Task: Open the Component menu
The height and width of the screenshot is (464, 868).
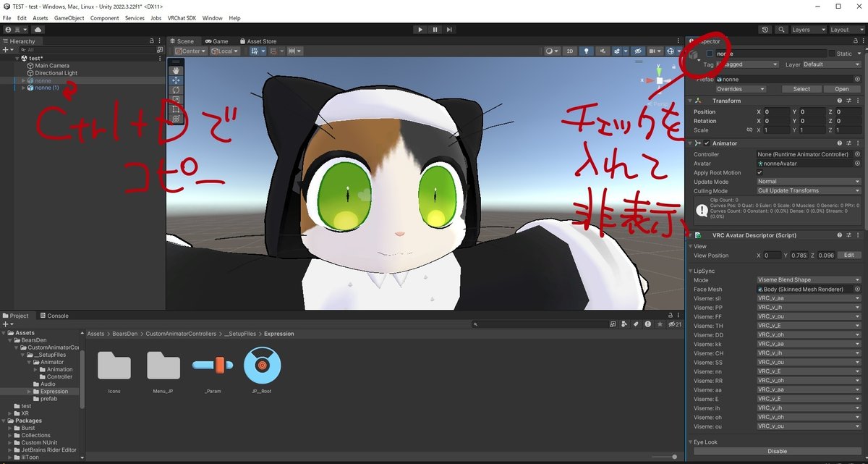Action: [104, 18]
